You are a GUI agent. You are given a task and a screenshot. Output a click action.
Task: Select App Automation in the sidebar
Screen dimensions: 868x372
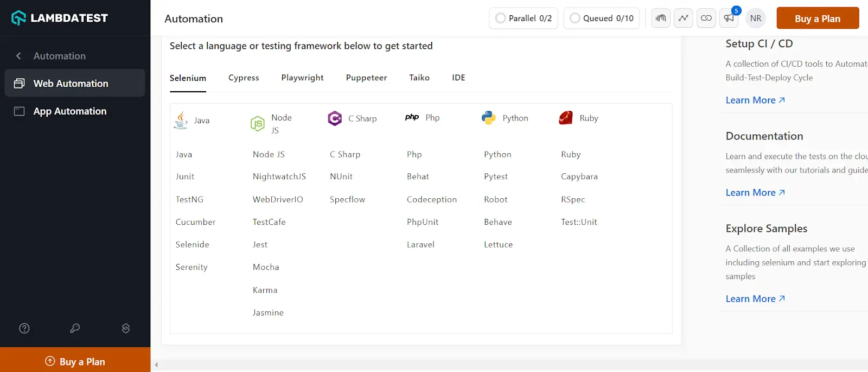(70, 111)
